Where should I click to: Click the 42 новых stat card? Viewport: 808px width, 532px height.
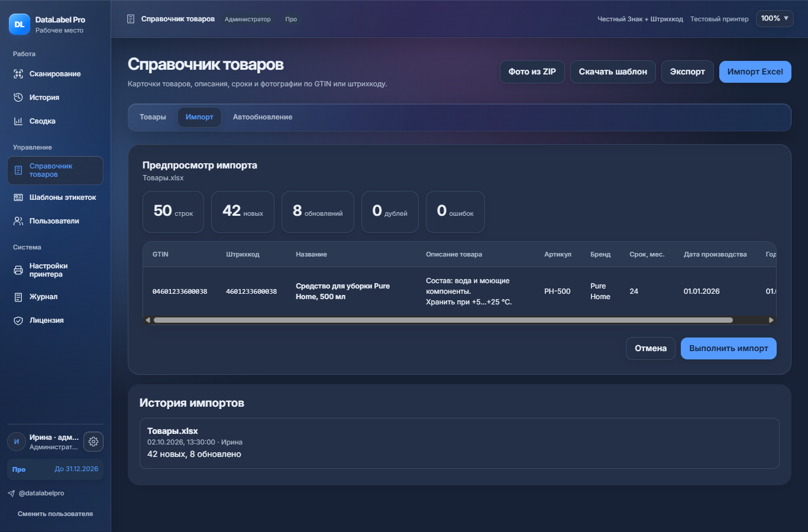point(243,212)
